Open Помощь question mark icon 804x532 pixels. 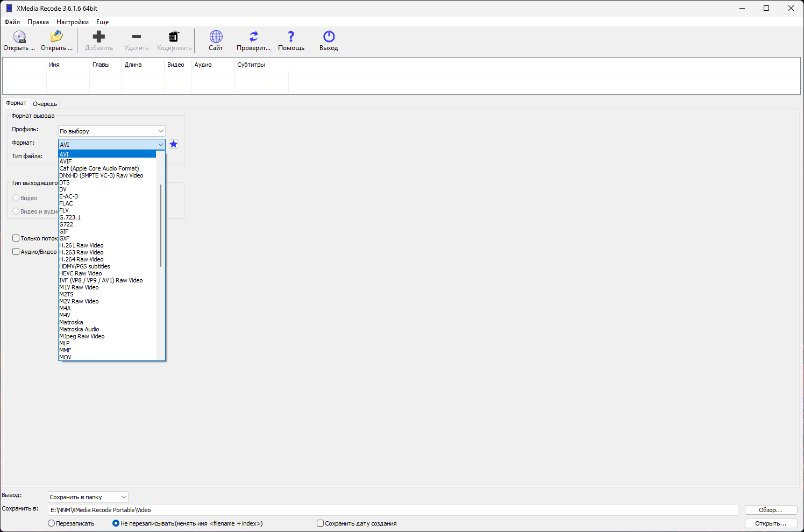coord(291,40)
